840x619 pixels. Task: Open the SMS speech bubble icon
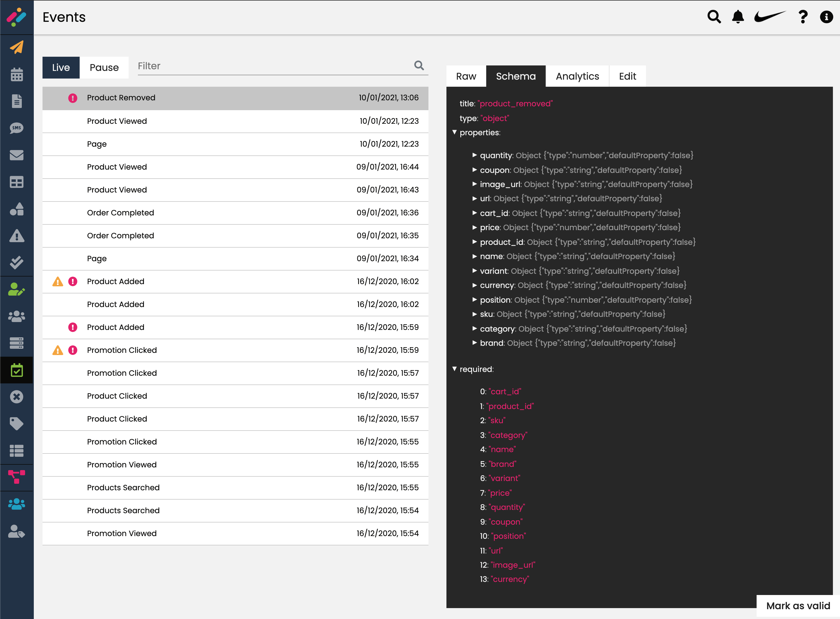point(16,128)
